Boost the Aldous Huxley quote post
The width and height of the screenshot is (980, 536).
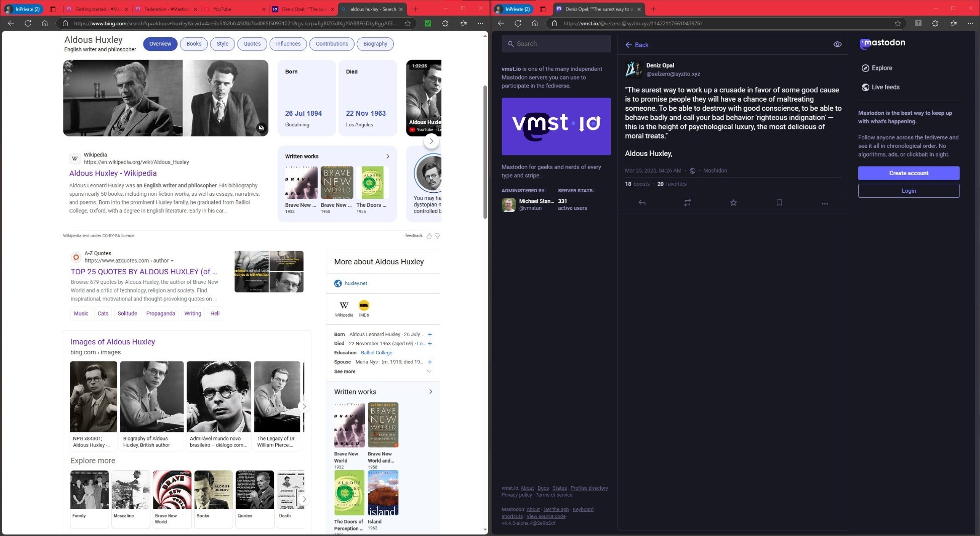[x=687, y=203]
